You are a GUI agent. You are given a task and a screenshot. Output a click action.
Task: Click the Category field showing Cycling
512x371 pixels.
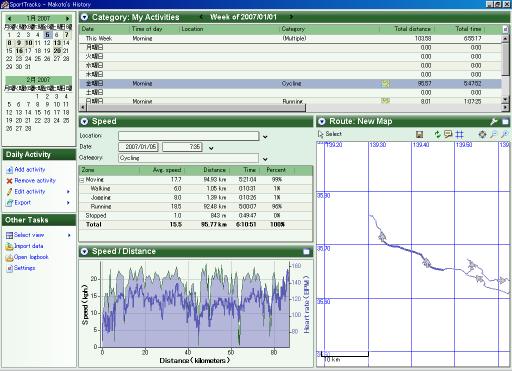pos(188,158)
